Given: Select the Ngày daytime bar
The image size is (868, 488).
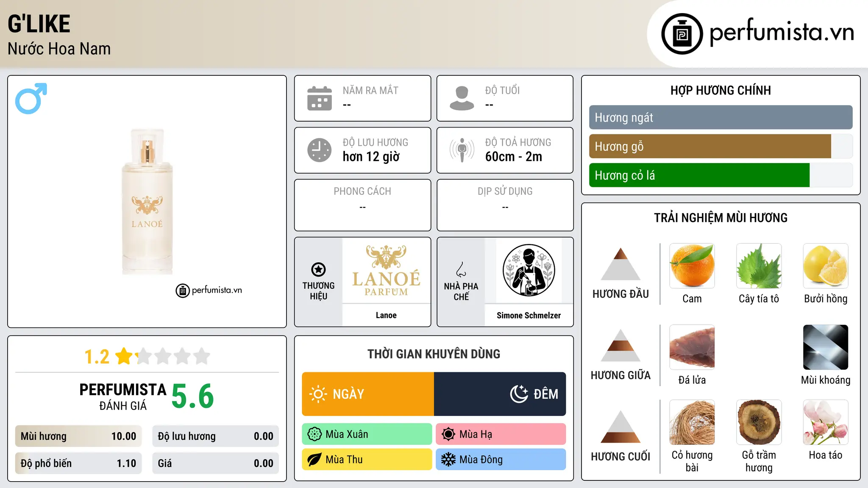Looking at the screenshot, I should [x=368, y=394].
